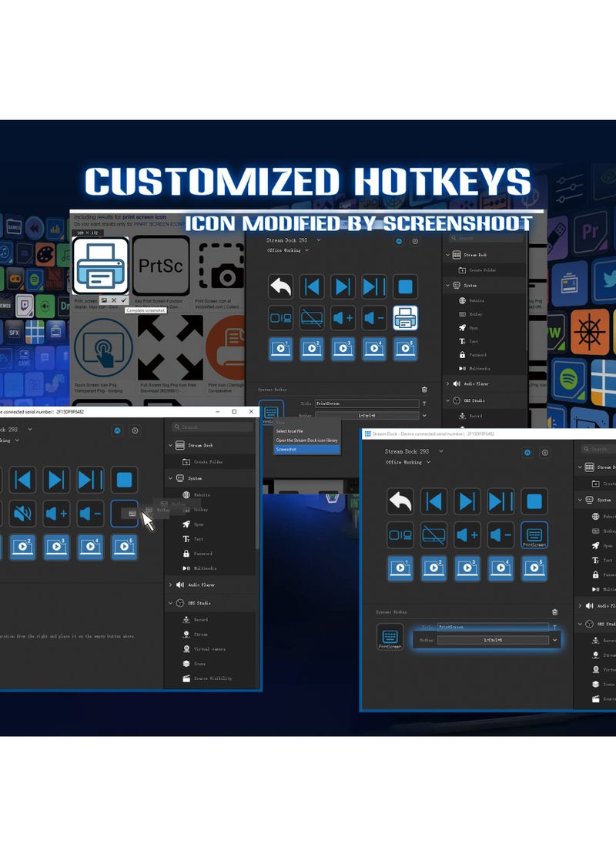Click the Search field in the bottom-left window

pyautogui.click(x=212, y=427)
